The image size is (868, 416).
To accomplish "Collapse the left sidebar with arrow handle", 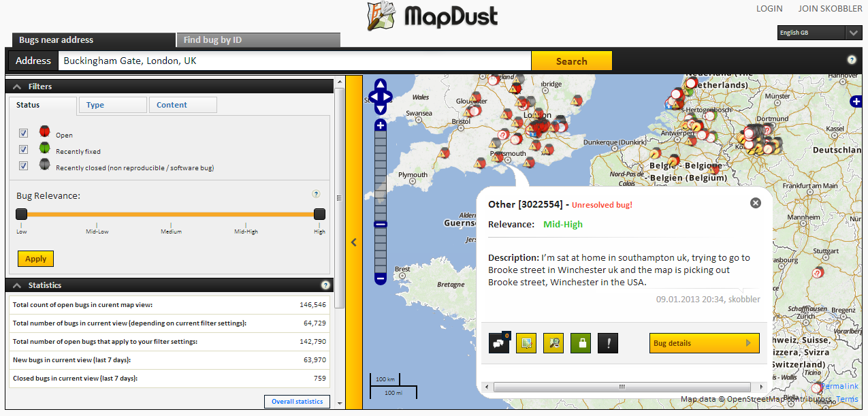I will pyautogui.click(x=353, y=242).
